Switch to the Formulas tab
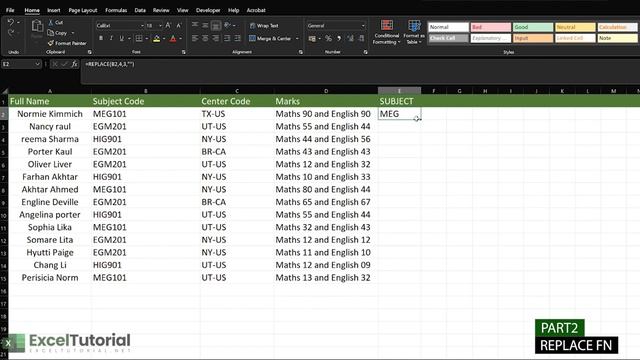640x360 pixels. 116,10
